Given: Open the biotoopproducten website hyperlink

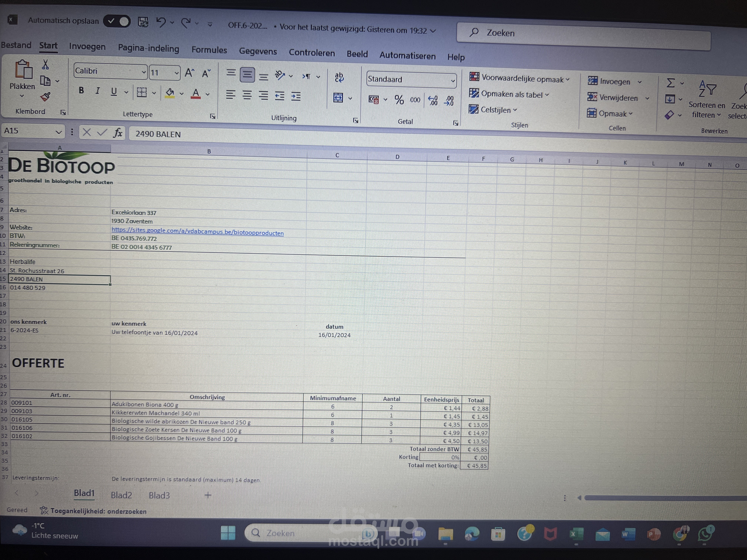Looking at the screenshot, I should [197, 231].
